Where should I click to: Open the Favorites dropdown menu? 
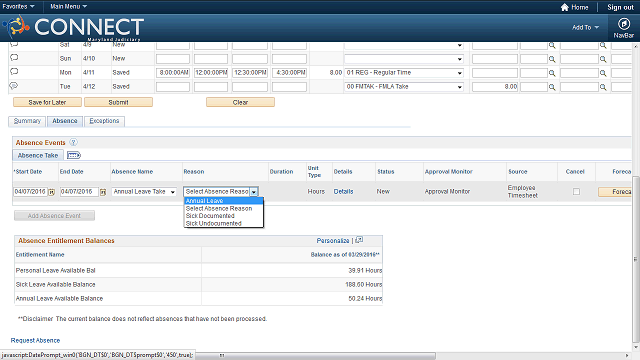(18, 7)
